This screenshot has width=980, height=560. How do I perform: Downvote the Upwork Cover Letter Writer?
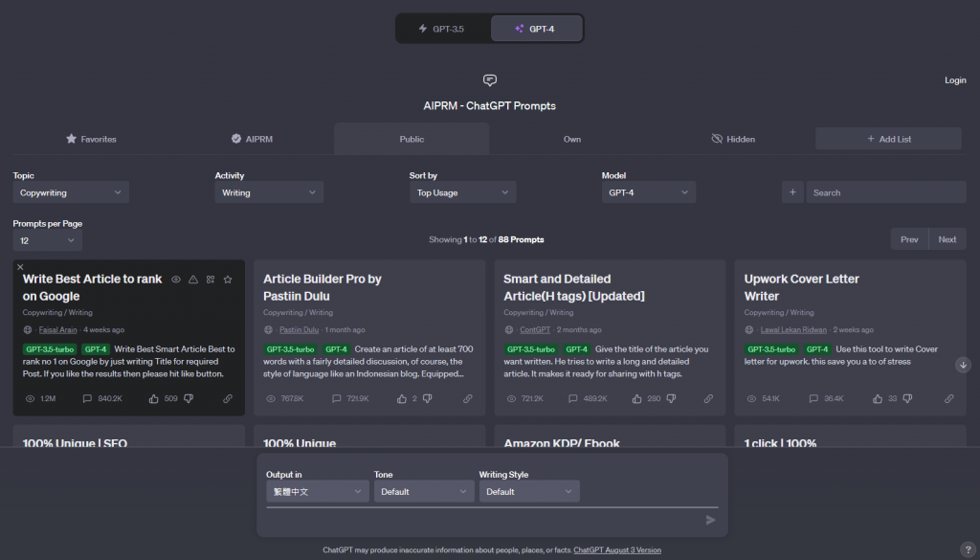click(907, 399)
